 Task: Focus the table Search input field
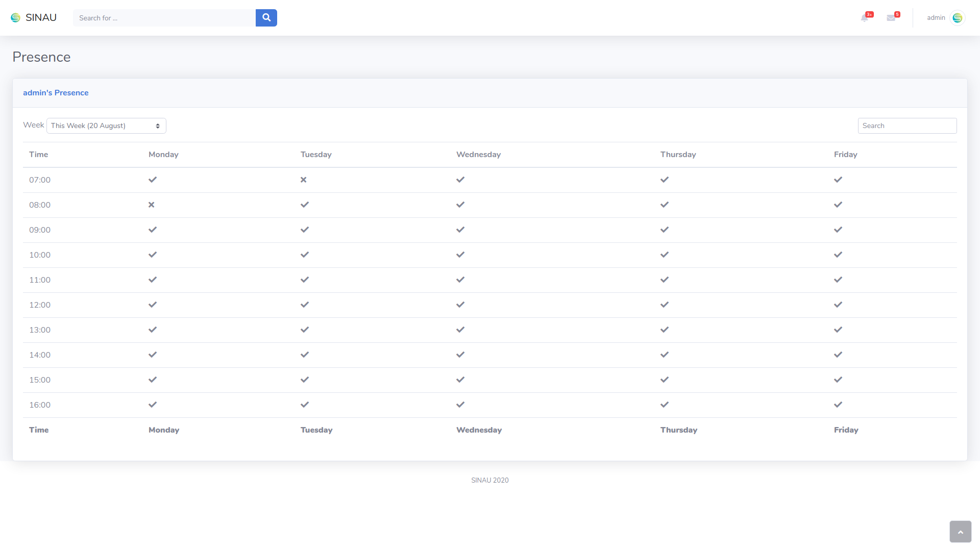click(x=907, y=126)
